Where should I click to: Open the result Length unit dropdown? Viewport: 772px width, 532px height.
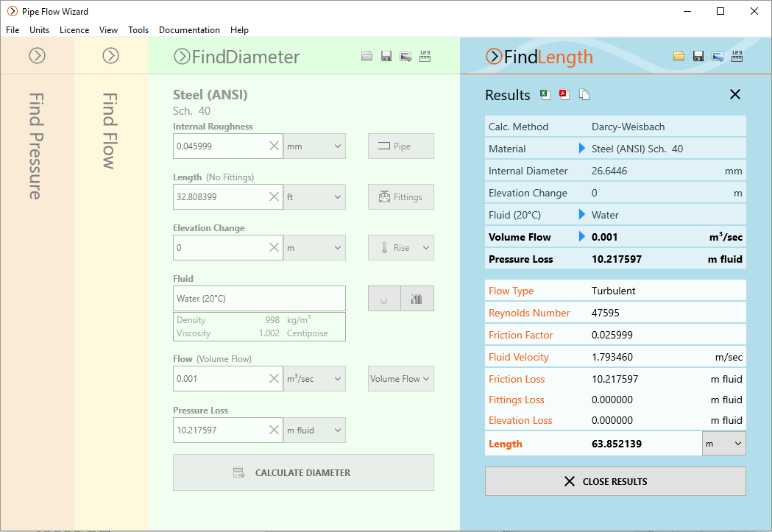coord(723,444)
